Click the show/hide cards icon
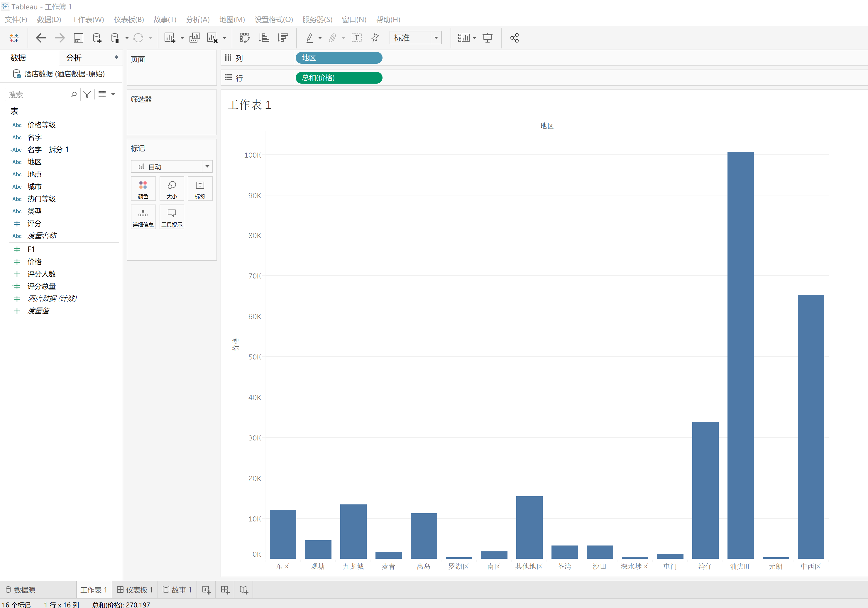Viewport: 868px width, 608px height. tap(463, 38)
